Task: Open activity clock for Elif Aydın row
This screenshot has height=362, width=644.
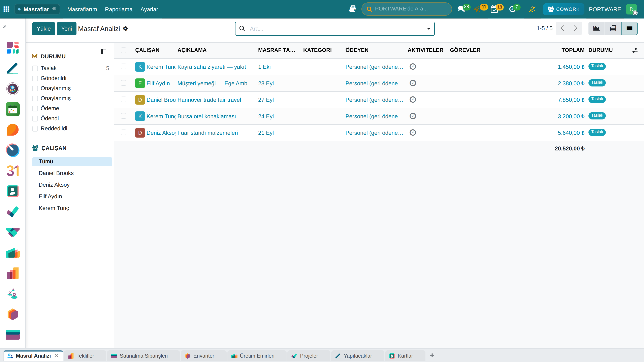Action: 413,83
